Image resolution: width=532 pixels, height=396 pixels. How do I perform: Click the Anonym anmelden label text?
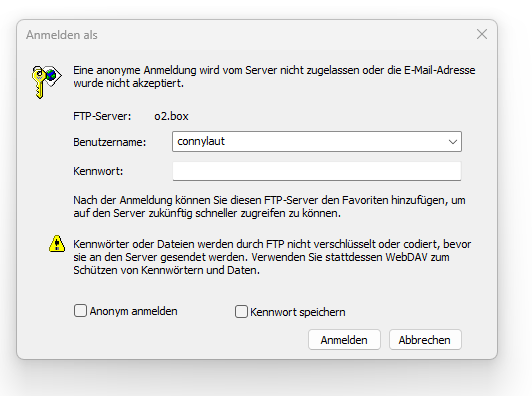pos(133,311)
